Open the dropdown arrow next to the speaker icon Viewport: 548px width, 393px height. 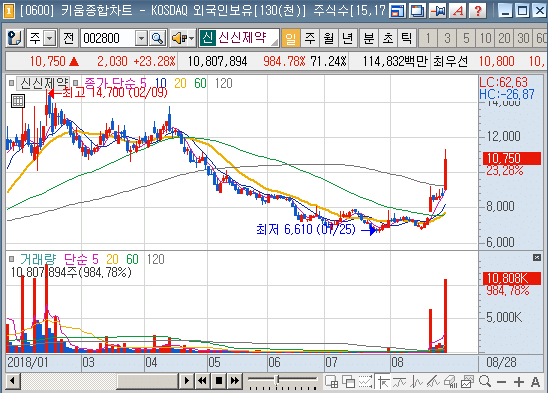(x=192, y=38)
